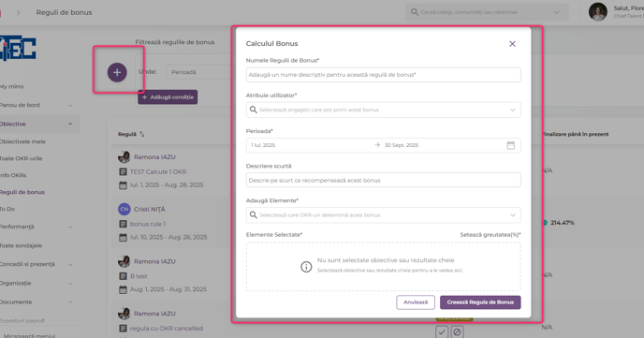Click document icon beside regula cu OKR cancelled

123,328
